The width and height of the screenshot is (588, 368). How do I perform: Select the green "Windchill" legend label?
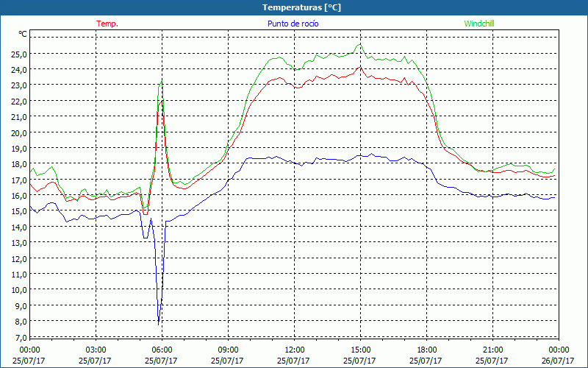(x=479, y=24)
